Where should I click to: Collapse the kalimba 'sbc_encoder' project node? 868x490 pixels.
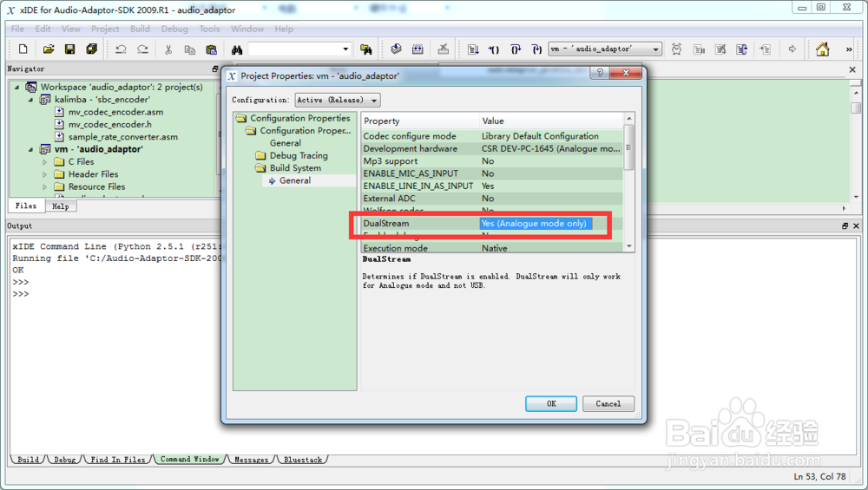(x=30, y=100)
